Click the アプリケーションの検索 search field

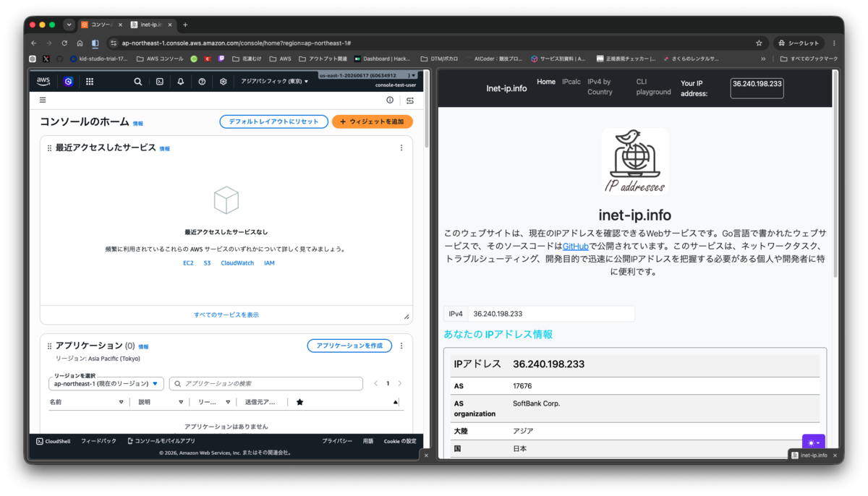click(265, 384)
